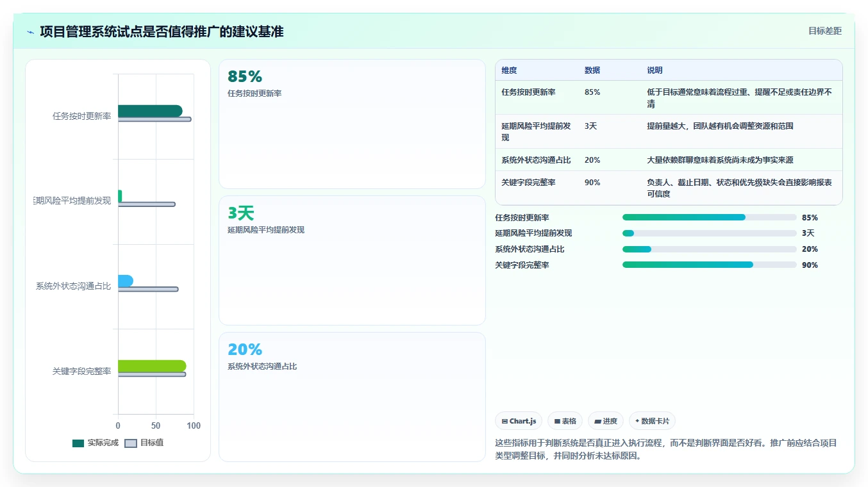868x487 pixels.
Task: Click the large 85% data card value
Action: pos(245,77)
